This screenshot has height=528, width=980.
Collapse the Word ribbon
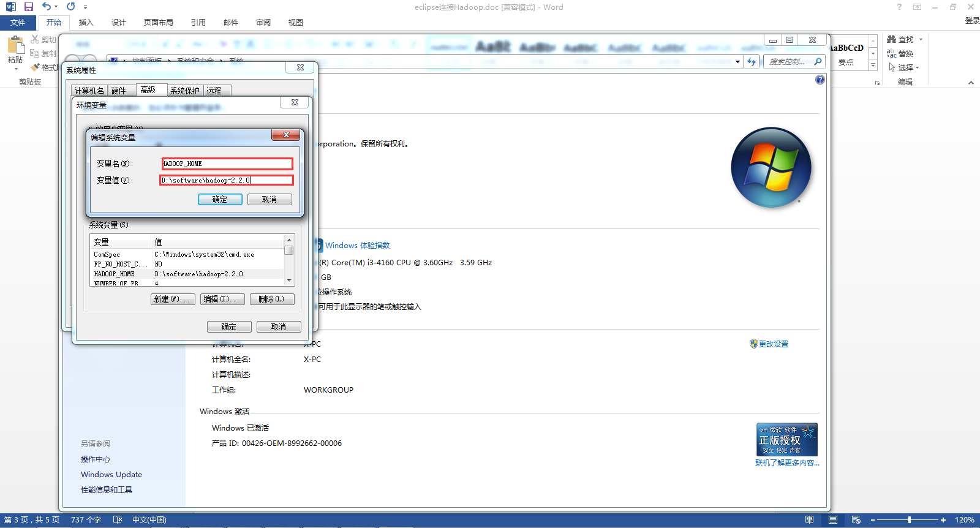click(971, 83)
